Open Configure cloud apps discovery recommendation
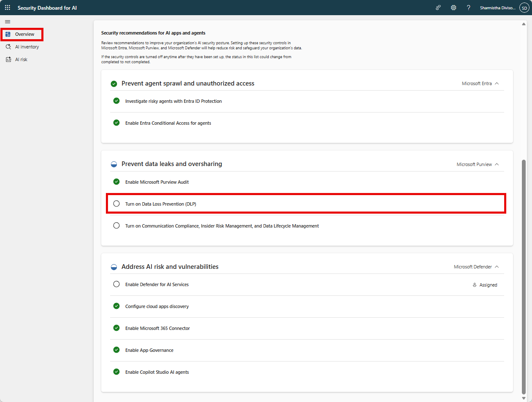The height and width of the screenshot is (402, 532). pos(157,306)
